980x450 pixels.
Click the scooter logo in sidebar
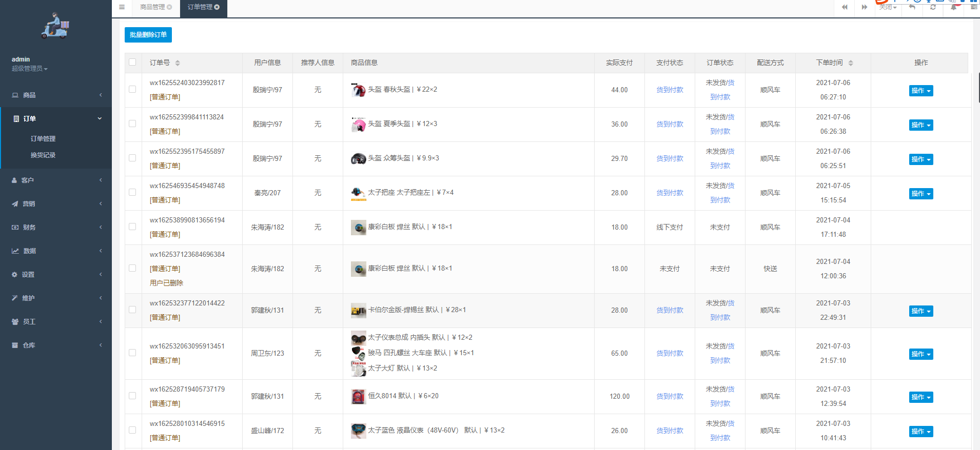(55, 26)
